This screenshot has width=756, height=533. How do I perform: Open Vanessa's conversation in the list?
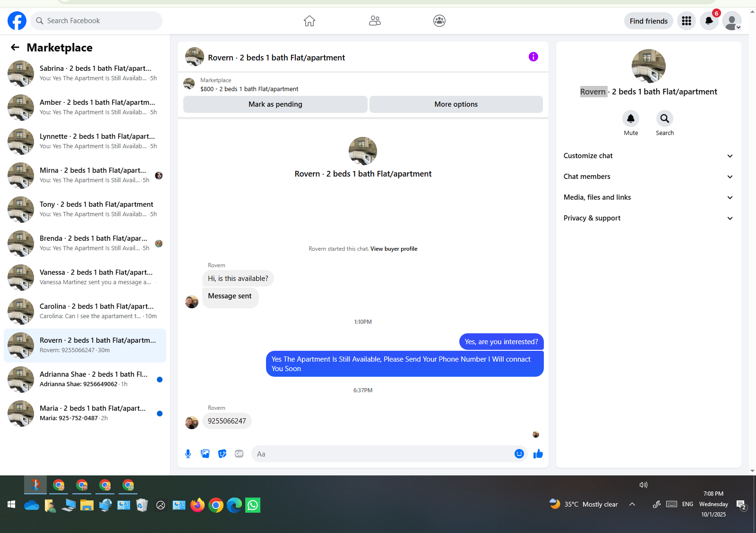(85, 278)
